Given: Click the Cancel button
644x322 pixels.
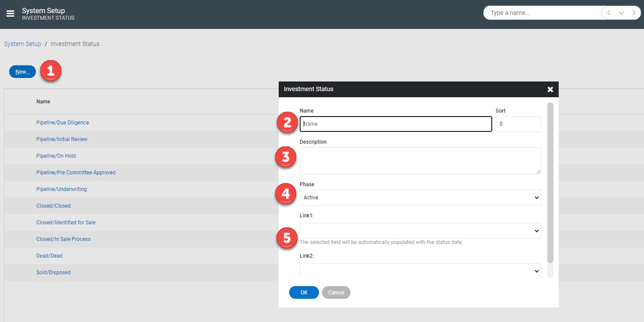Looking at the screenshot, I should tap(336, 292).
